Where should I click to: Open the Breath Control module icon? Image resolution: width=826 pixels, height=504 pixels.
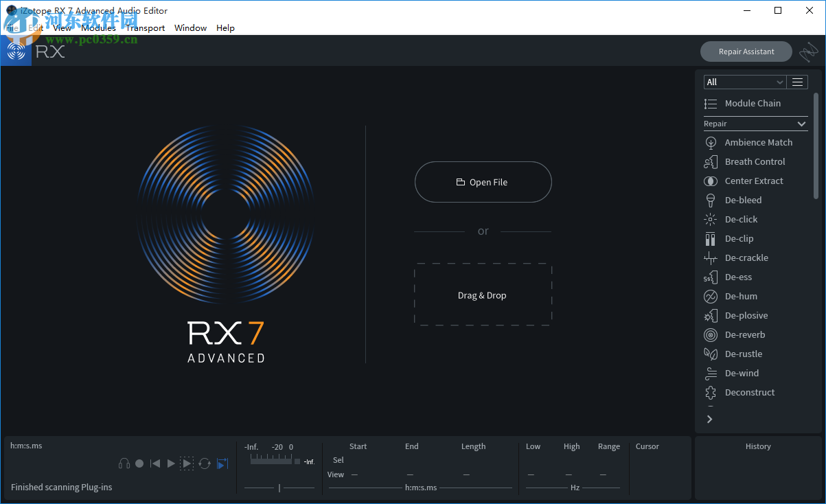[711, 162]
